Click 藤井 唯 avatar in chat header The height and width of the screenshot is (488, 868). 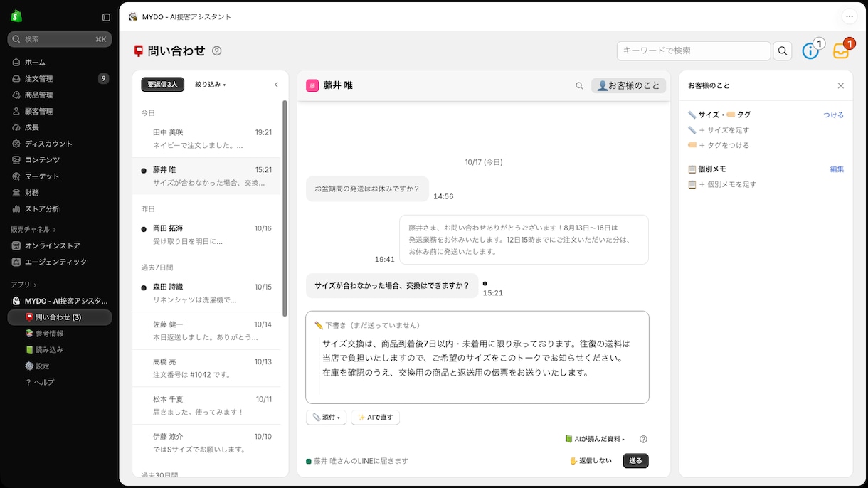tap(312, 85)
